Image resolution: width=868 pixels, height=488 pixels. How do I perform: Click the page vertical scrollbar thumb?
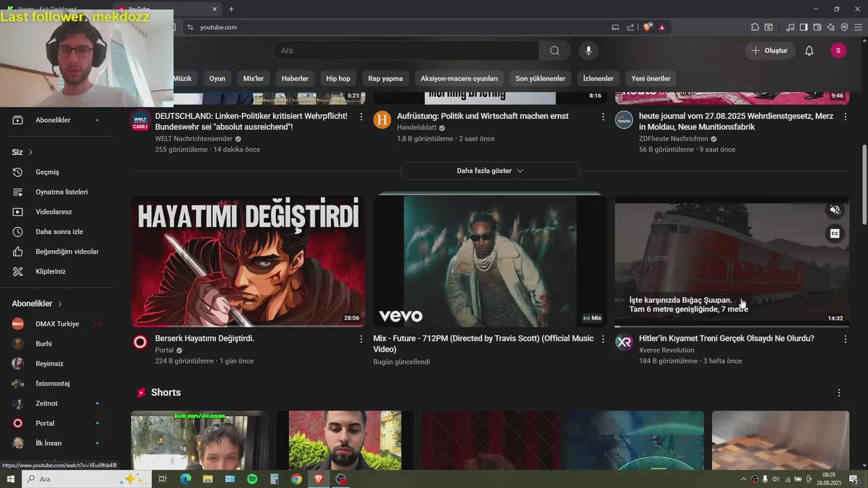864,184
